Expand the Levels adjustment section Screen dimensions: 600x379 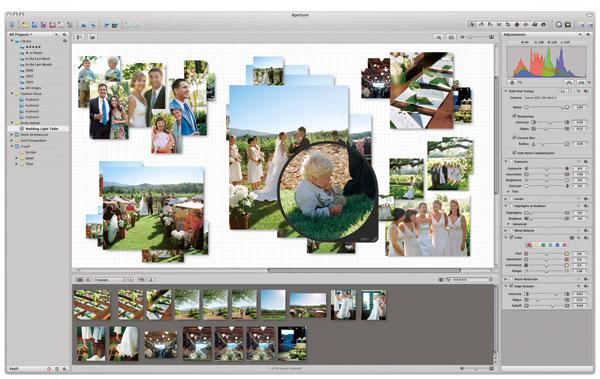[506, 199]
